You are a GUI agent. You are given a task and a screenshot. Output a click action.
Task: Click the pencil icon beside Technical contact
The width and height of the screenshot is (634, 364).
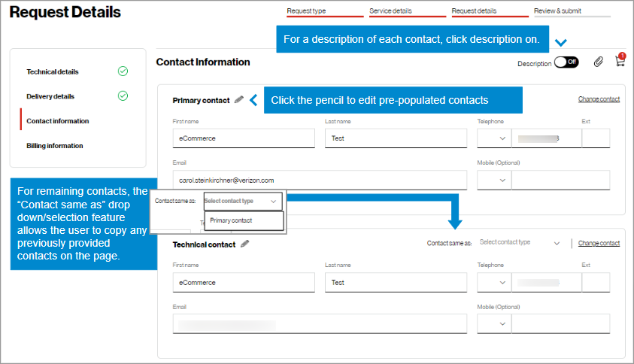(245, 244)
